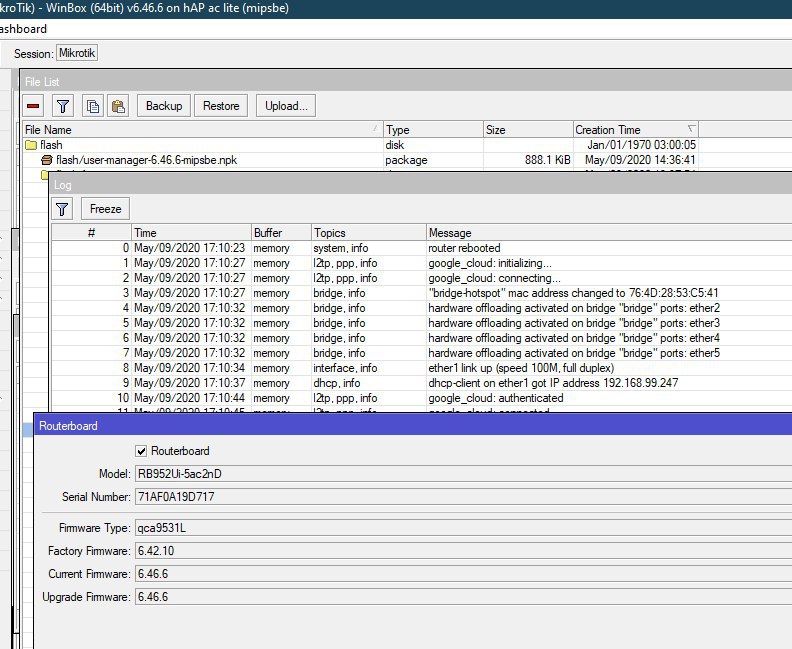
Task: Select log entry 'google_cloud: initializing...'
Action: point(422,263)
